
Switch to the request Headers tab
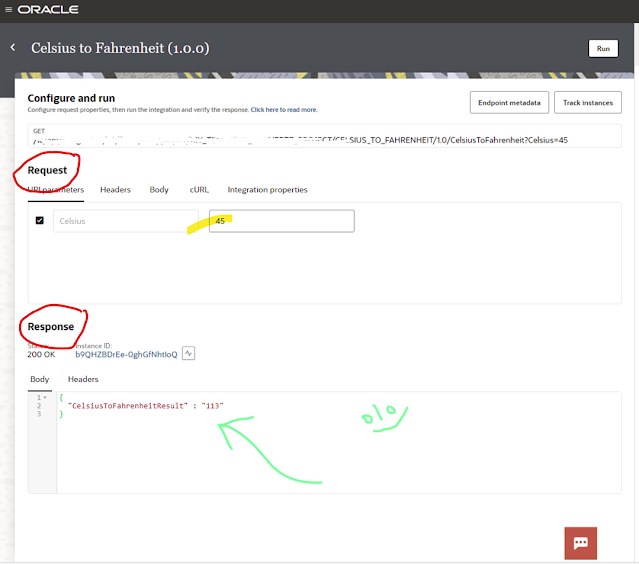point(115,189)
